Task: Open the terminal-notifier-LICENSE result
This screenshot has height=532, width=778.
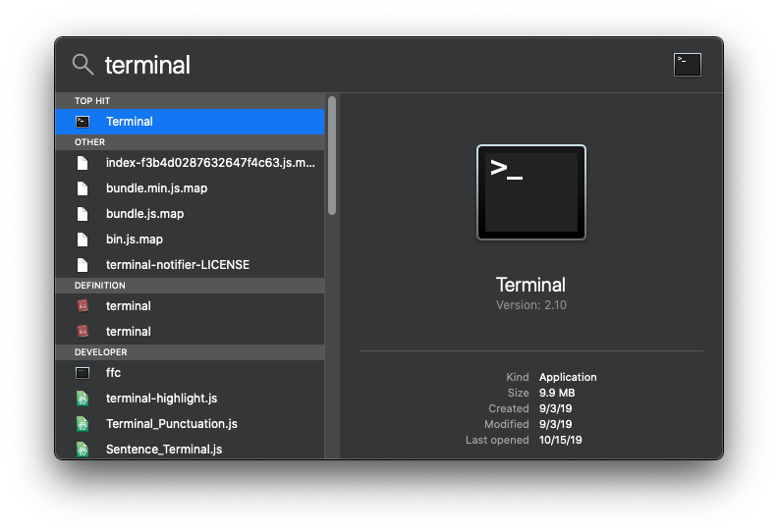Action: pyautogui.click(x=190, y=265)
